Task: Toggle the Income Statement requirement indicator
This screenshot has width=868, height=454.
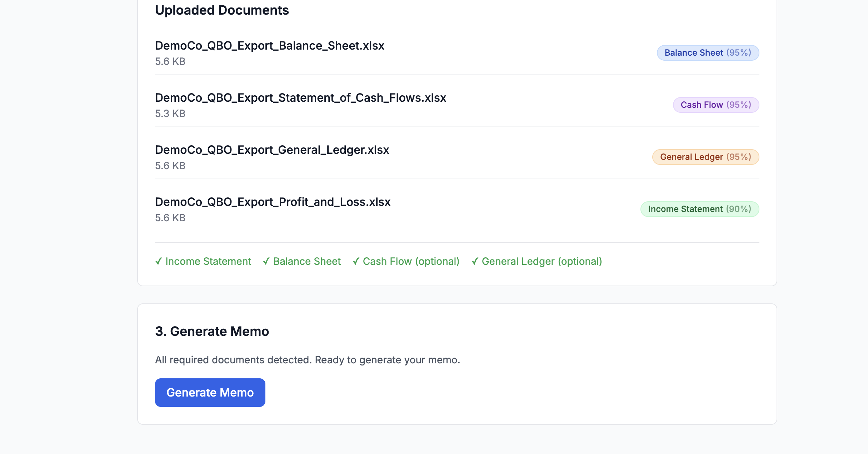Action: coord(203,261)
